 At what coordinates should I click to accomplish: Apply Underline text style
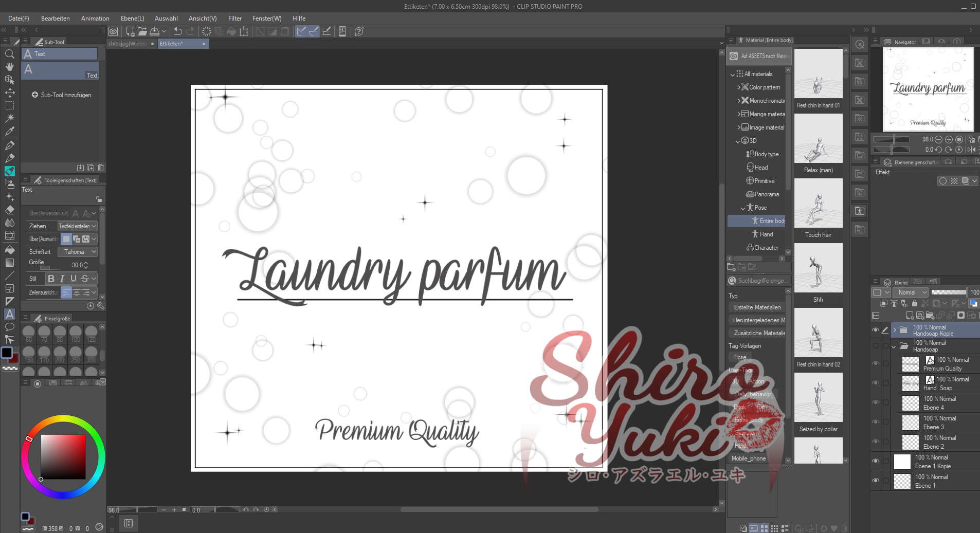[x=74, y=279]
